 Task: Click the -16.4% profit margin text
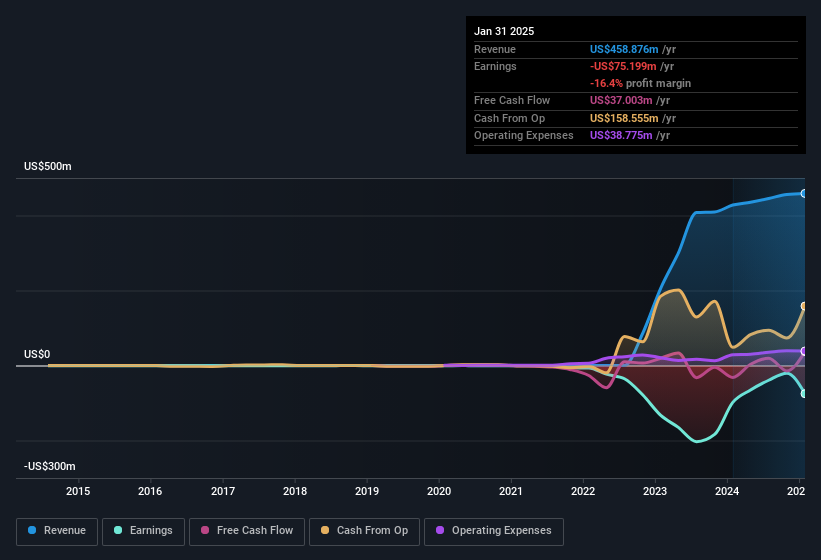click(x=640, y=83)
